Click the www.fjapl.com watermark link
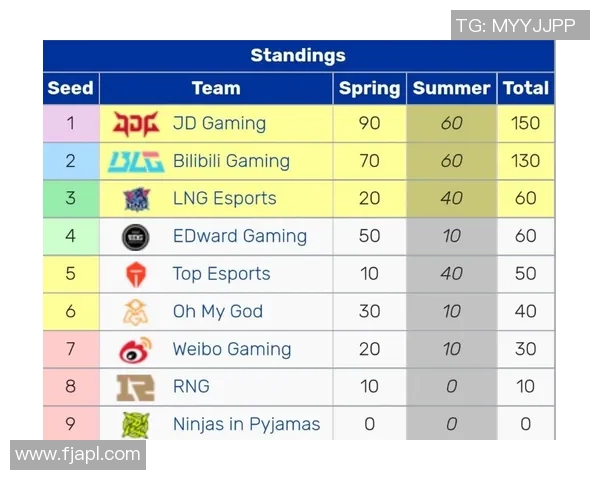The height and width of the screenshot is (480, 600). [x=78, y=454]
